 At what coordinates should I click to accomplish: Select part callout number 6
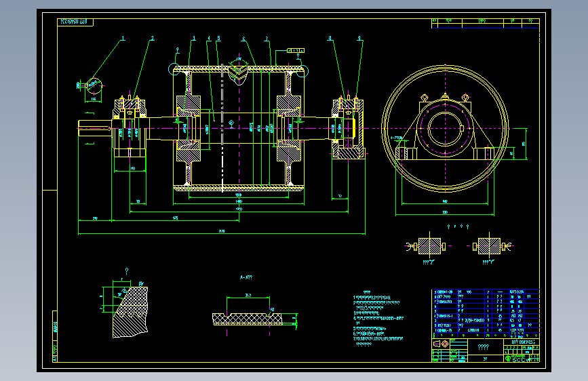click(x=243, y=39)
